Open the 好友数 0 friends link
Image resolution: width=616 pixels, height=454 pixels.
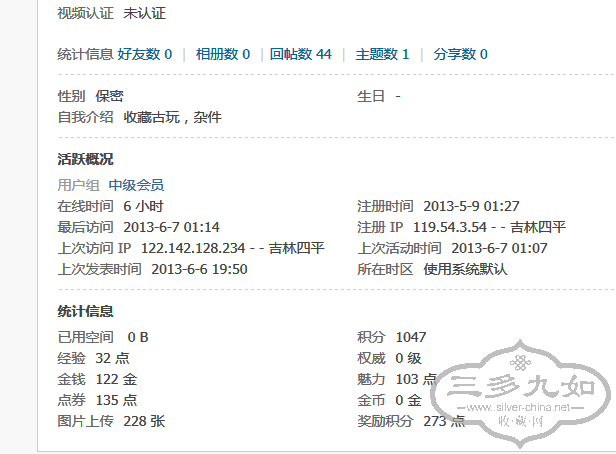tap(145, 54)
